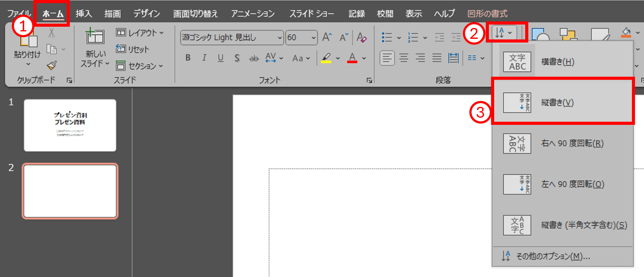Viewport: 644px width, 277px height.
Task: Choose 右へ 90 度回転(R)
Action: click(x=562, y=143)
